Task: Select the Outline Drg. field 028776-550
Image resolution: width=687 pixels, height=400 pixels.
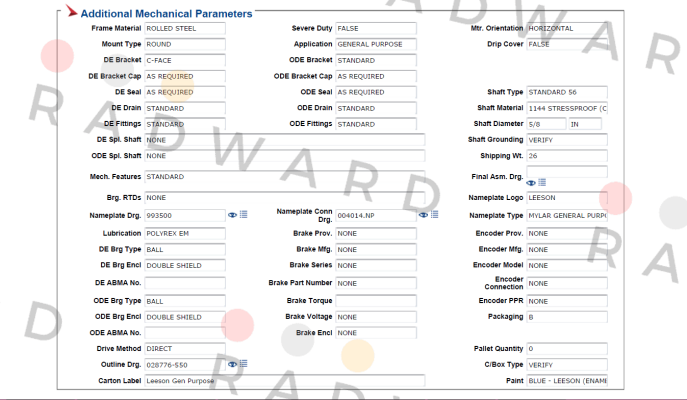Action: tap(185, 365)
